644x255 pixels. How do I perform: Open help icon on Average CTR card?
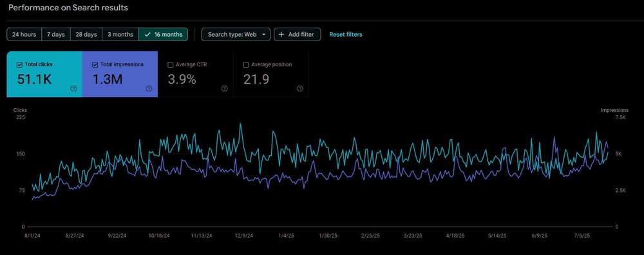coord(224,88)
